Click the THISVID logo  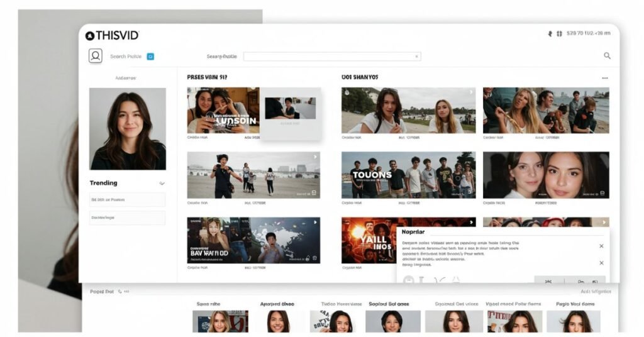coord(112,36)
